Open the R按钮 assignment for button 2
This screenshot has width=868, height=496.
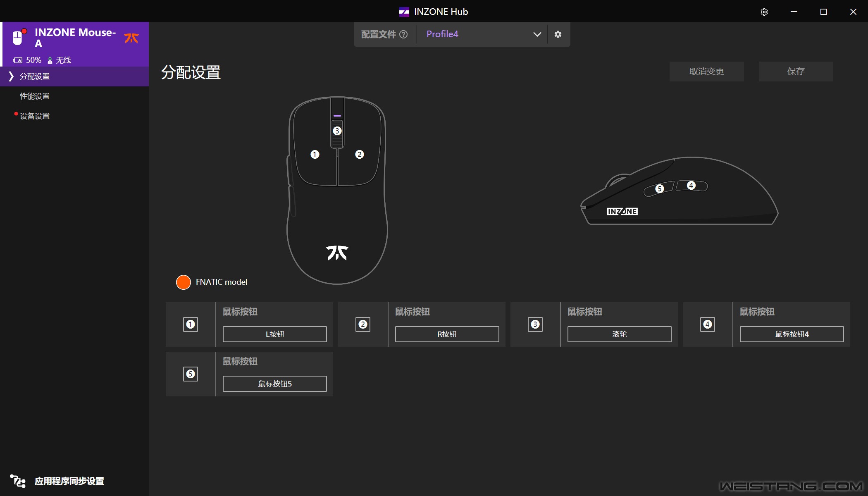point(447,334)
